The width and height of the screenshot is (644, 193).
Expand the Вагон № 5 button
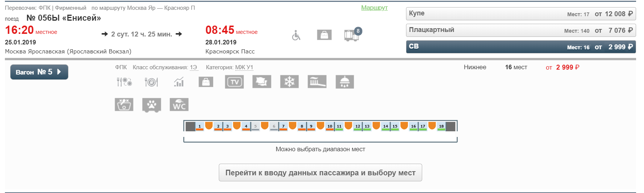[x=39, y=72]
